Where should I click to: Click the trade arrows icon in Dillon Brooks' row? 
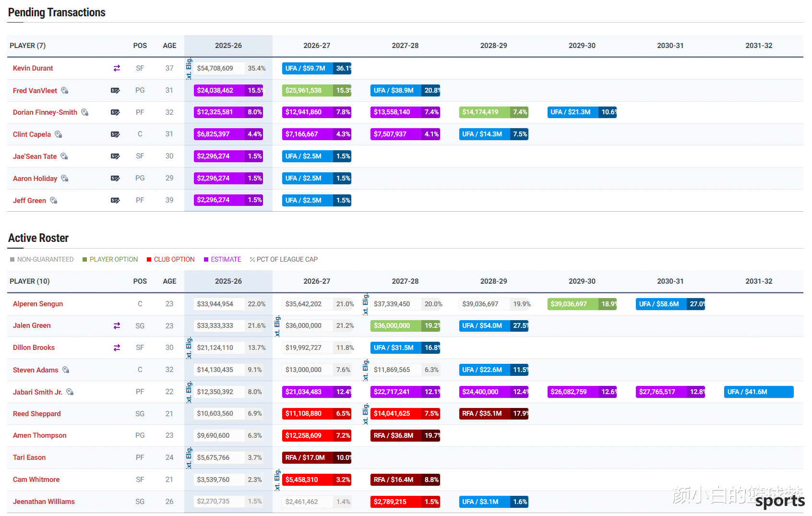[x=117, y=348]
